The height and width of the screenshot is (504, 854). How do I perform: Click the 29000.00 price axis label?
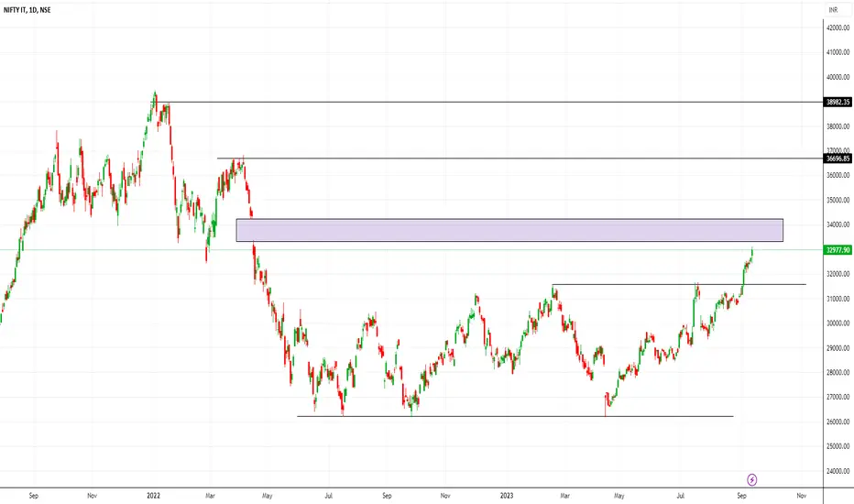click(x=838, y=347)
